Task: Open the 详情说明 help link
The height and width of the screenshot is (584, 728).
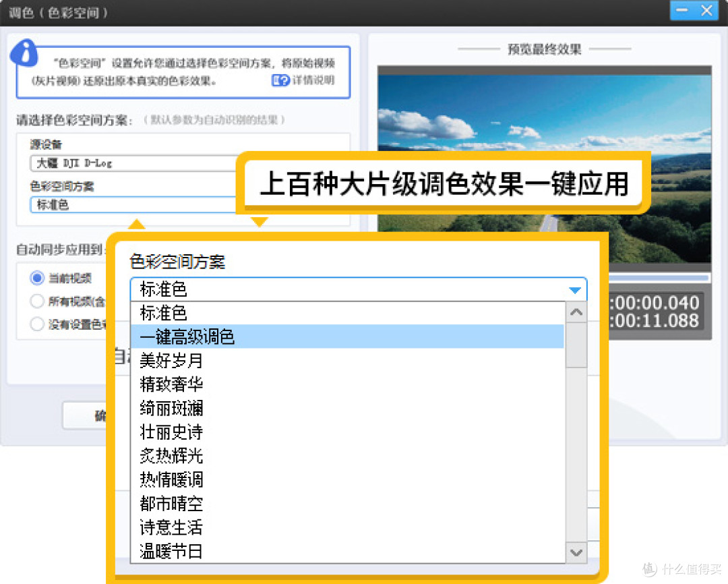Action: pyautogui.click(x=313, y=80)
